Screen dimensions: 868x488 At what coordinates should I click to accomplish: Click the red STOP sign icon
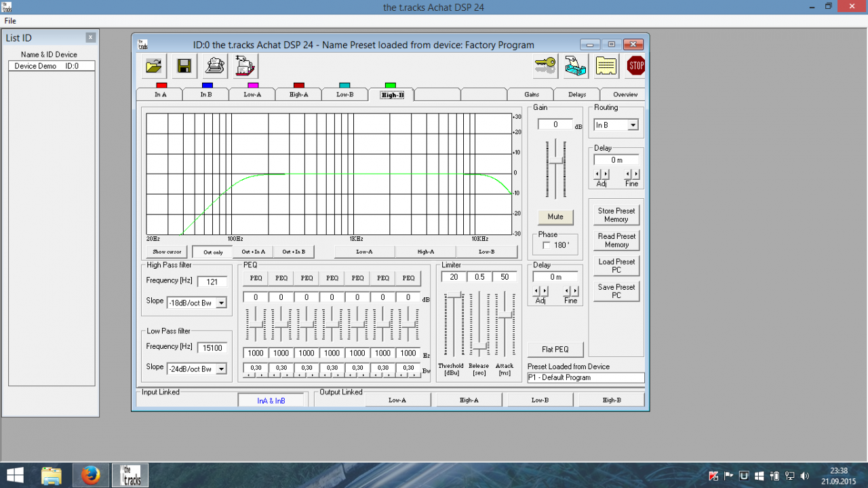click(x=636, y=66)
